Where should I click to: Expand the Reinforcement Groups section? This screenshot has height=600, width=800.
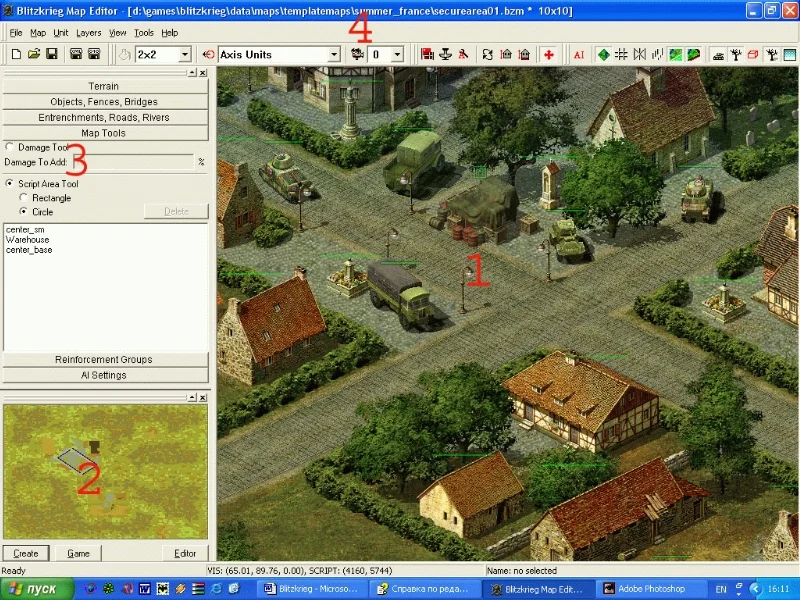[x=105, y=359]
